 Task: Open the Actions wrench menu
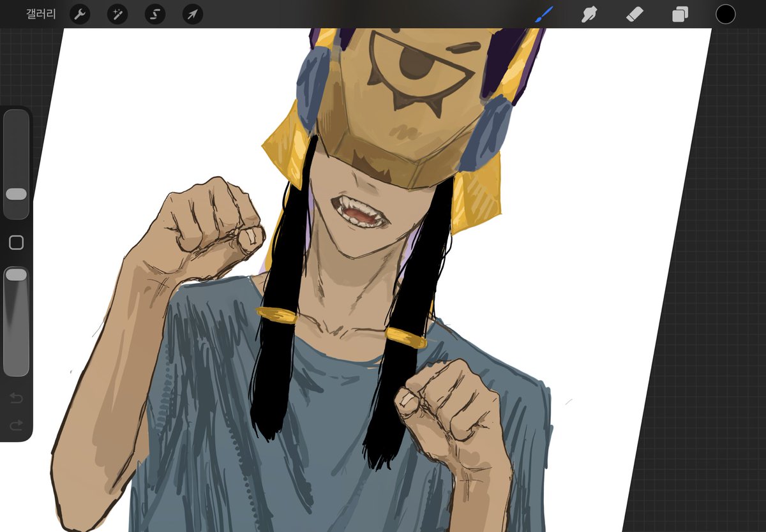coord(79,14)
